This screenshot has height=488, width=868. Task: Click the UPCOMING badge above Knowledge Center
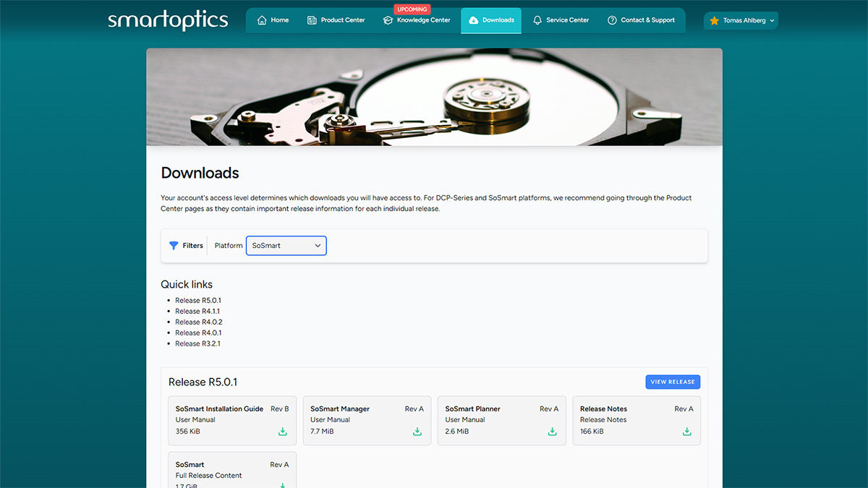coord(412,9)
